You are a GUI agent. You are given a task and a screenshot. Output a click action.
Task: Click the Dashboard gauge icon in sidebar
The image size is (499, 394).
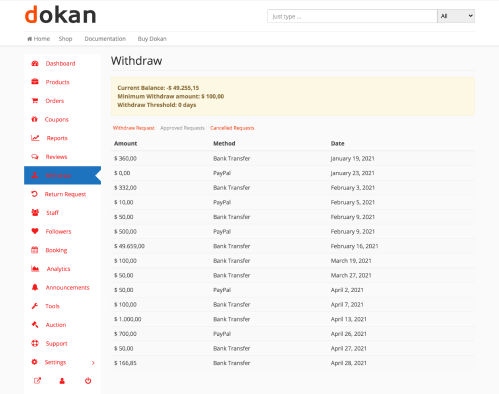point(35,63)
